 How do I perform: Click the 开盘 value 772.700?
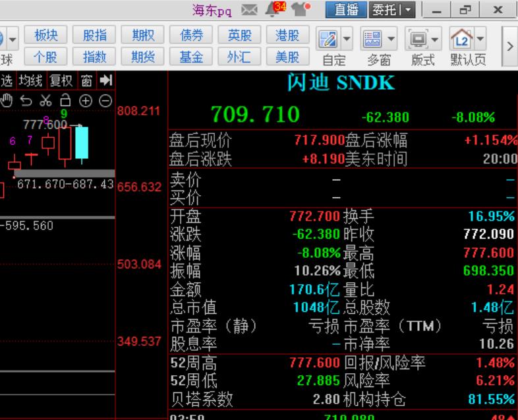tap(314, 216)
